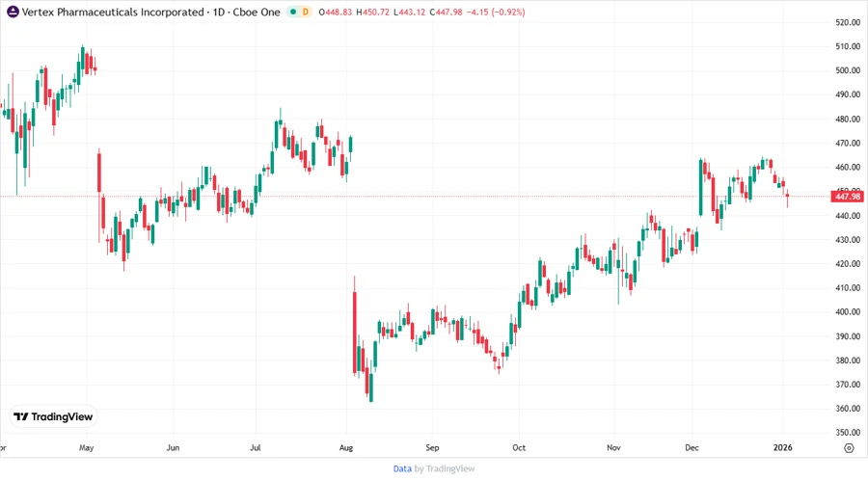Click the Vertex Pharmaceuticals Incorporated symbol title
868x480 pixels.
(113, 12)
